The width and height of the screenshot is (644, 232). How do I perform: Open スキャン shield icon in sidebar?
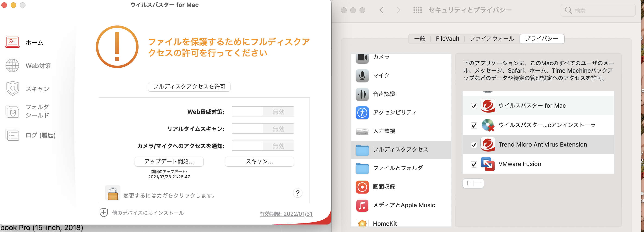tap(13, 88)
